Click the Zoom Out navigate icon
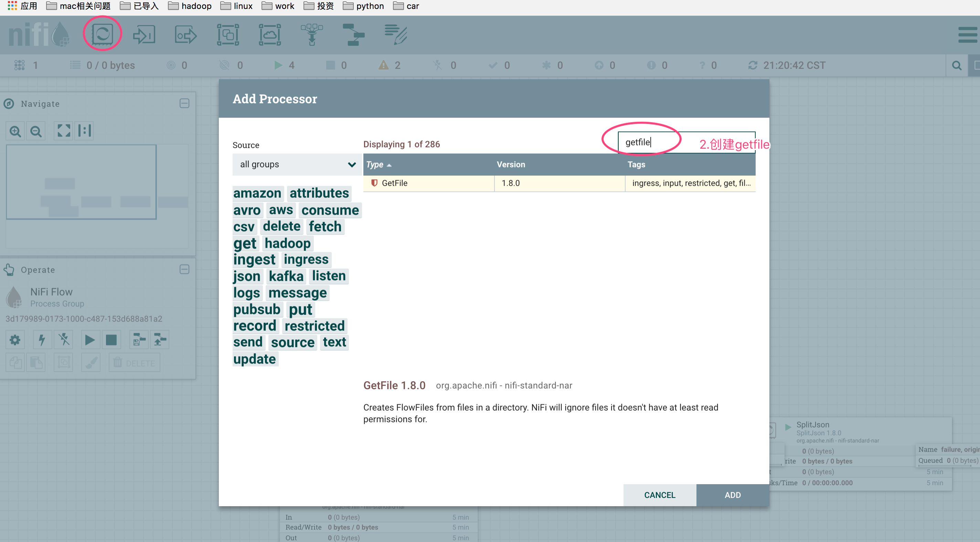Viewport: 980px width, 542px height. [x=36, y=131]
